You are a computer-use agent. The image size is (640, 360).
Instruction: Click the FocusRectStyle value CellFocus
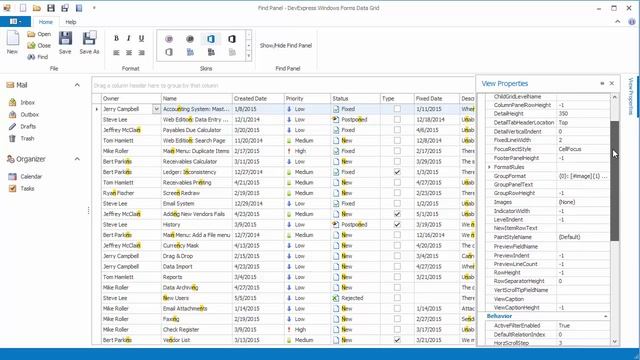(x=583, y=149)
